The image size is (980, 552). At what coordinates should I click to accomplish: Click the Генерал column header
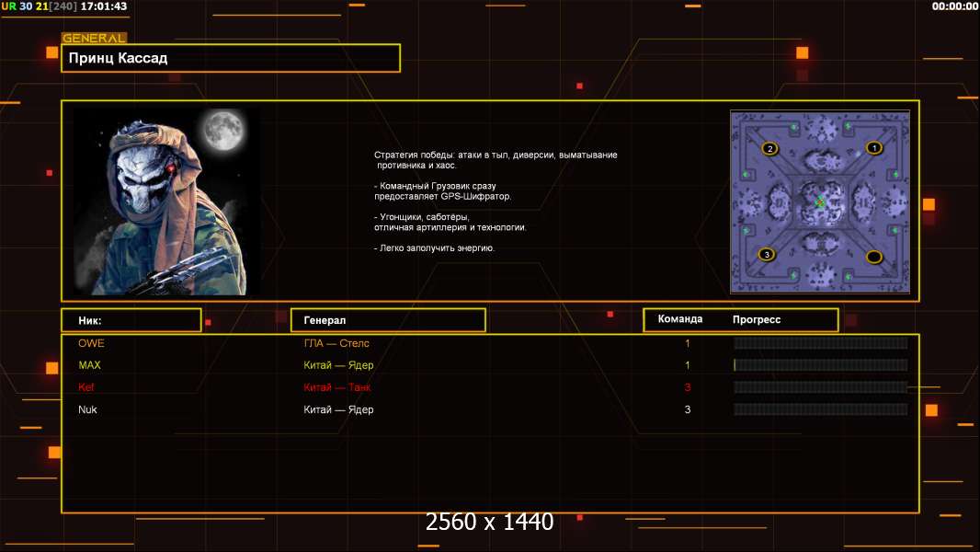pyautogui.click(x=387, y=320)
